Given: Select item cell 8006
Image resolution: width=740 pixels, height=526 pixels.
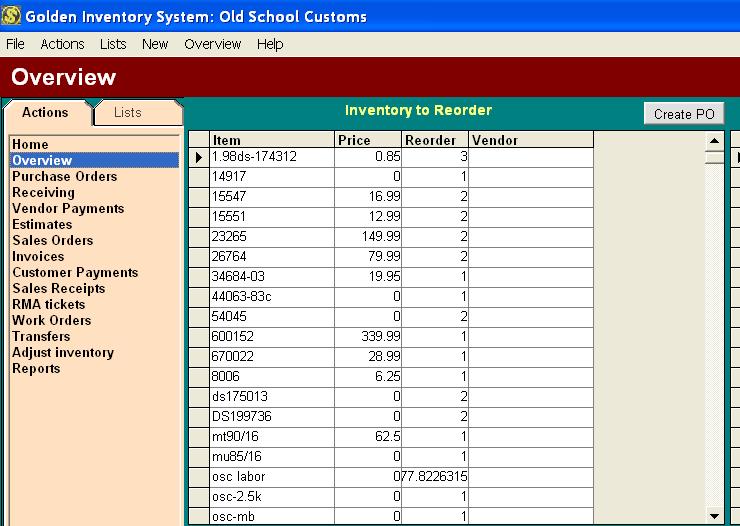Looking at the screenshot, I should tap(272, 376).
